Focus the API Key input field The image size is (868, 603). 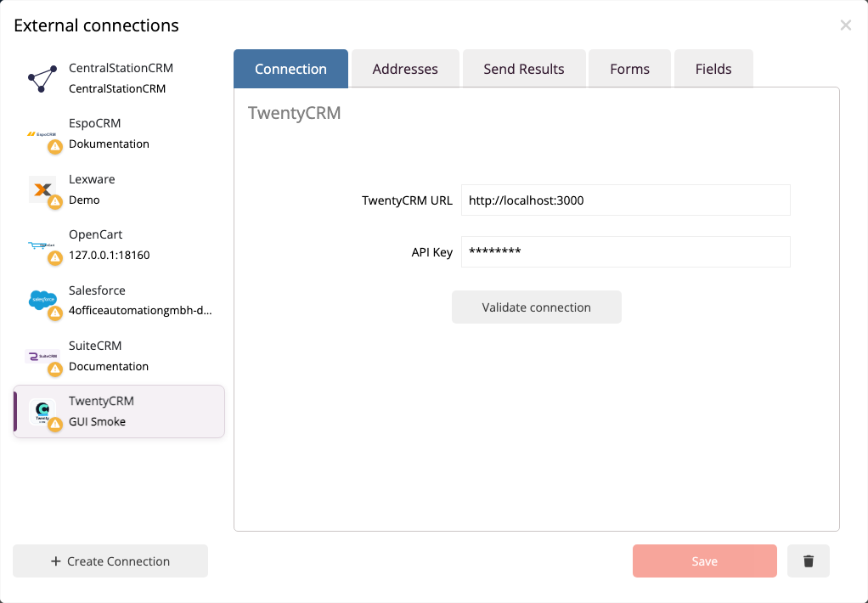pos(626,252)
